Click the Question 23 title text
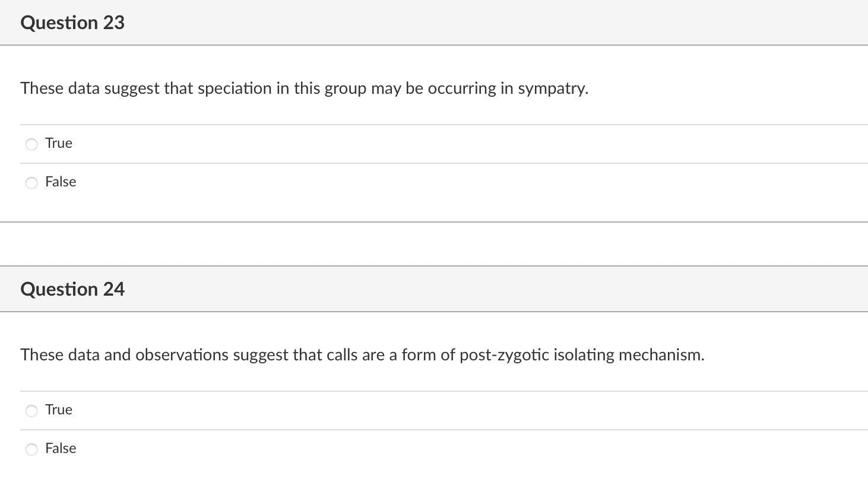This screenshot has height=488, width=868. pyautogui.click(x=72, y=22)
